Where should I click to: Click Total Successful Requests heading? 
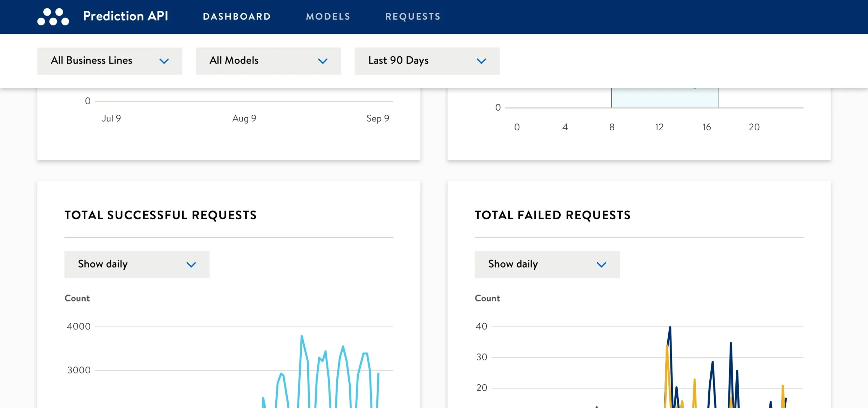pos(160,215)
